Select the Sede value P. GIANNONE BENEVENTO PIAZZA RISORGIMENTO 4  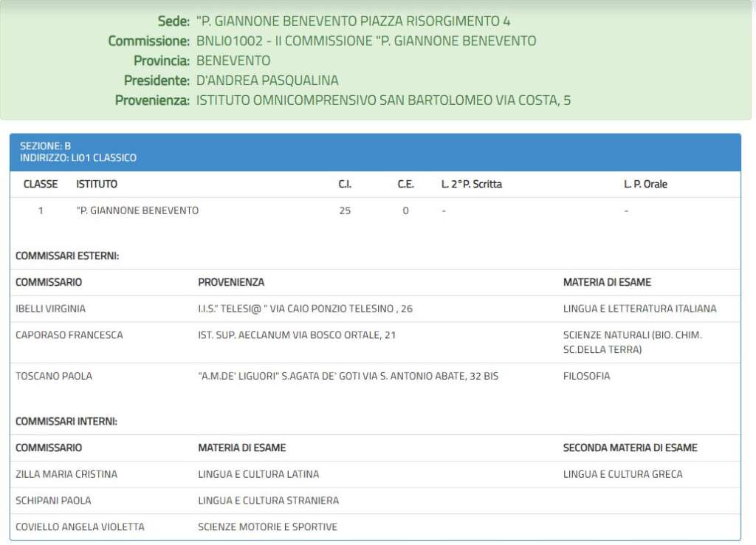tap(353, 21)
